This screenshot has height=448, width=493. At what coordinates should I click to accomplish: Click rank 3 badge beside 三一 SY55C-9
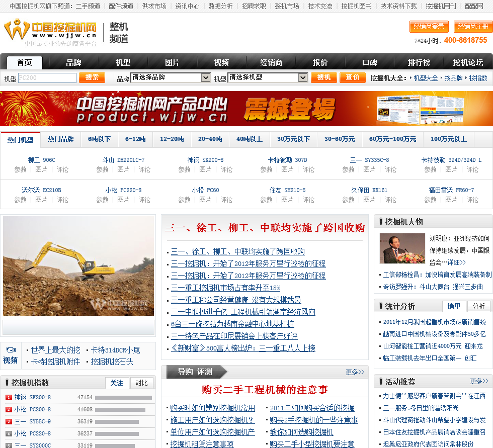coord(9,421)
